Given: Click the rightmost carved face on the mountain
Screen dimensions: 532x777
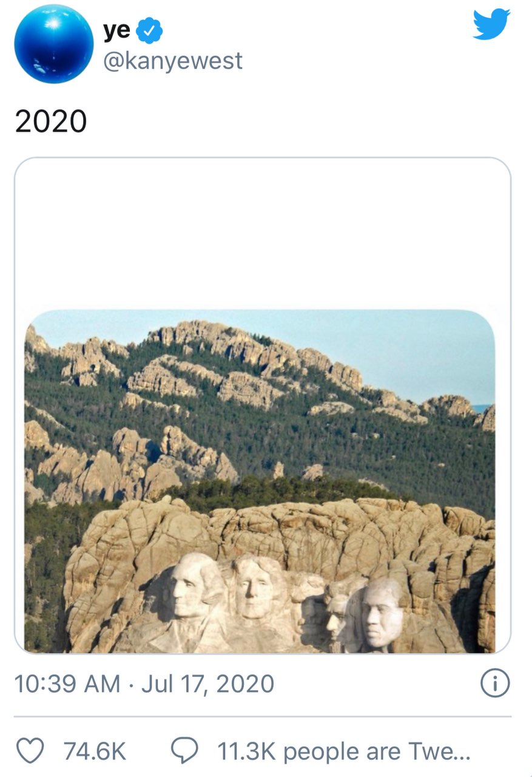Looking at the screenshot, I should click(382, 613).
